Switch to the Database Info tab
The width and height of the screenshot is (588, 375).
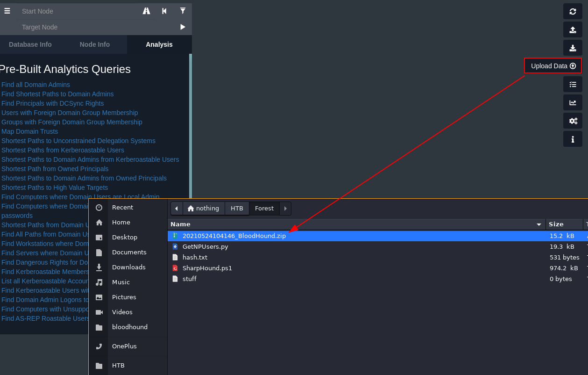(x=30, y=44)
